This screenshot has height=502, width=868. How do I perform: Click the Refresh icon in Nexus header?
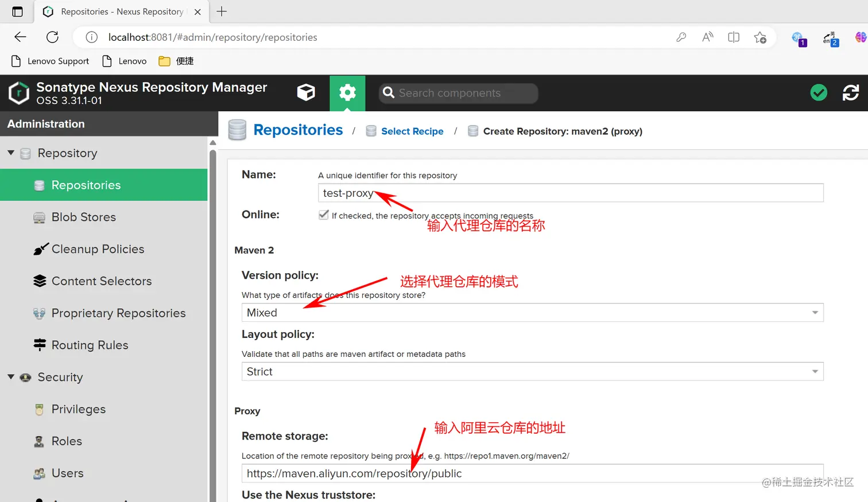coord(851,92)
